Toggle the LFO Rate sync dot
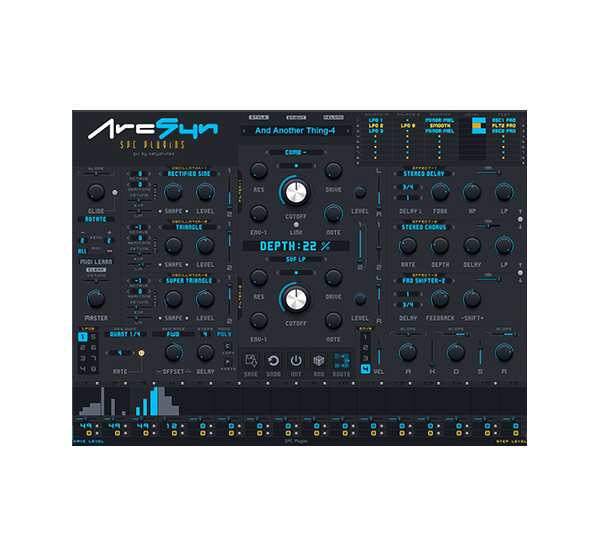This screenshot has height=543, width=600. (141, 353)
